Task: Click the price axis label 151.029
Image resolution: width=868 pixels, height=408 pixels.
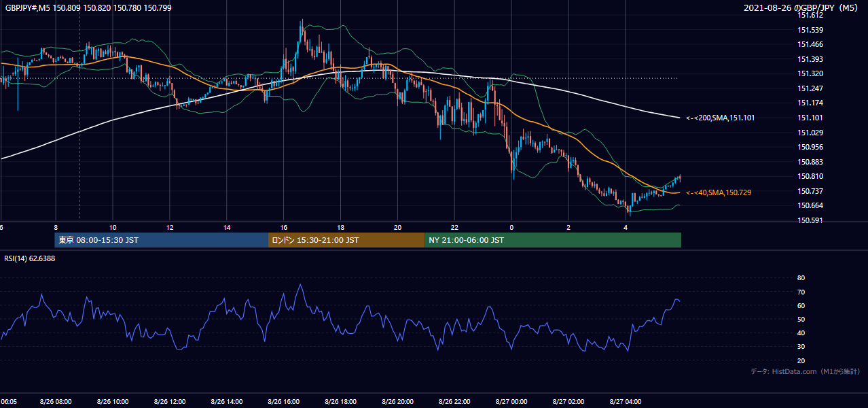Action: [x=810, y=133]
